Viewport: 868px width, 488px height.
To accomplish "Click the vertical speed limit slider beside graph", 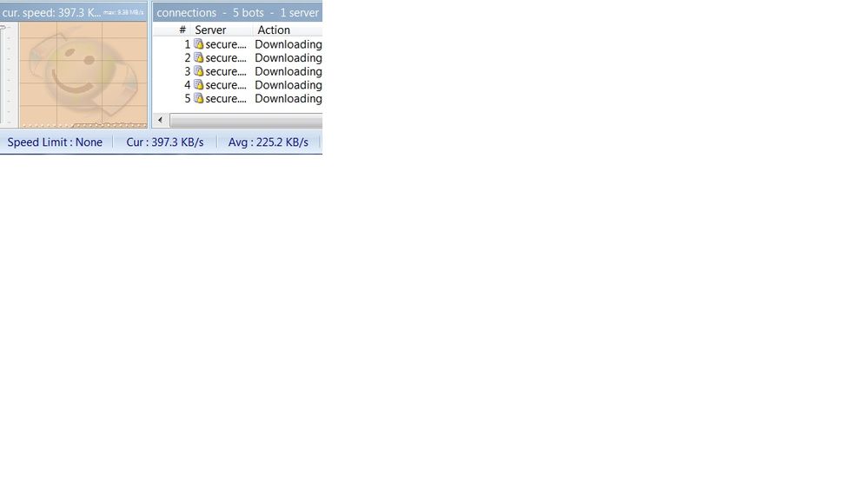I will (4, 76).
